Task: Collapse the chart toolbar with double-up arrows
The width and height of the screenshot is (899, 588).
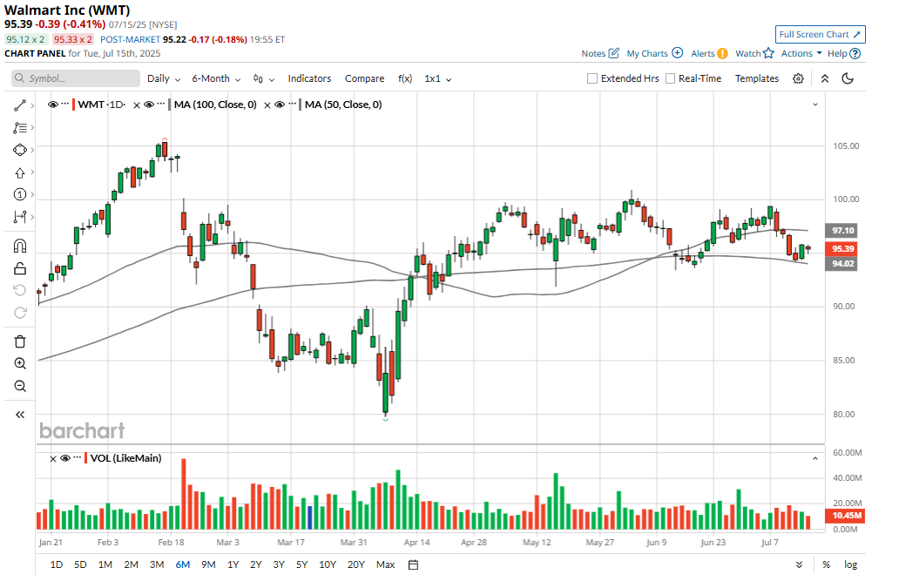Action: [x=824, y=78]
